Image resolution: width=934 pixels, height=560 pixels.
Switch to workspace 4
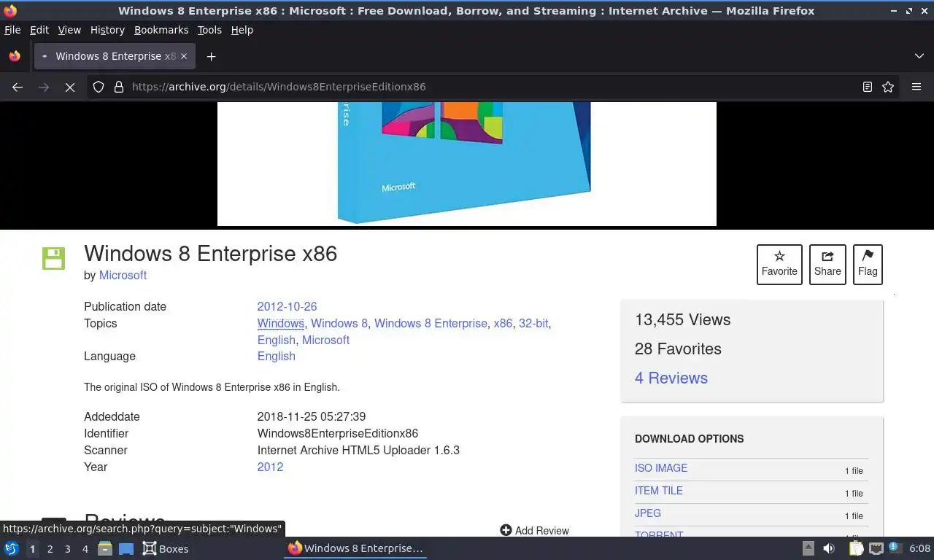(85, 549)
